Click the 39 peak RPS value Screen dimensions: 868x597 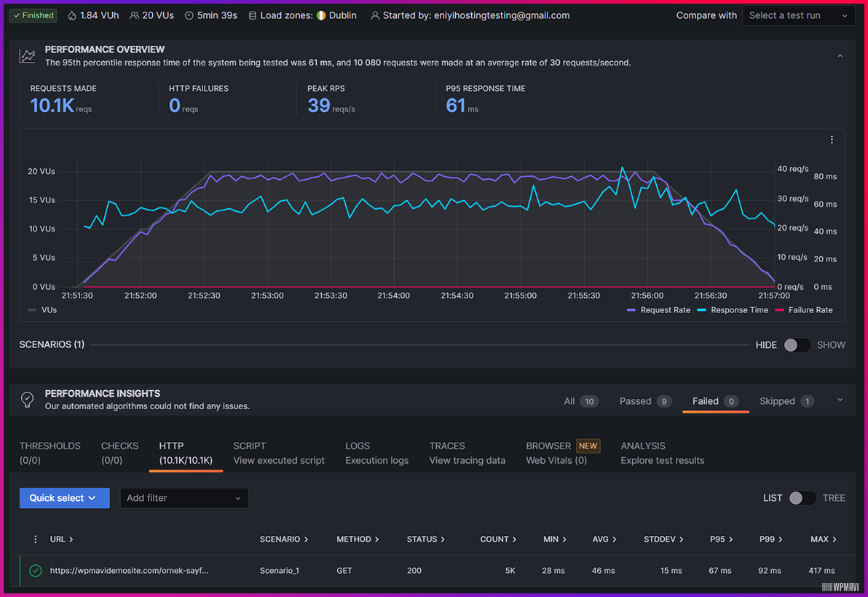tap(319, 105)
